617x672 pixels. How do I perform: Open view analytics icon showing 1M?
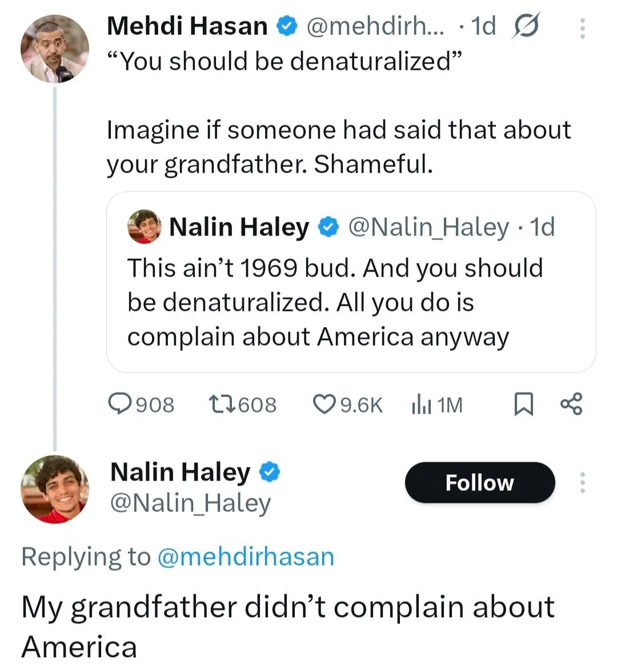tap(420, 405)
